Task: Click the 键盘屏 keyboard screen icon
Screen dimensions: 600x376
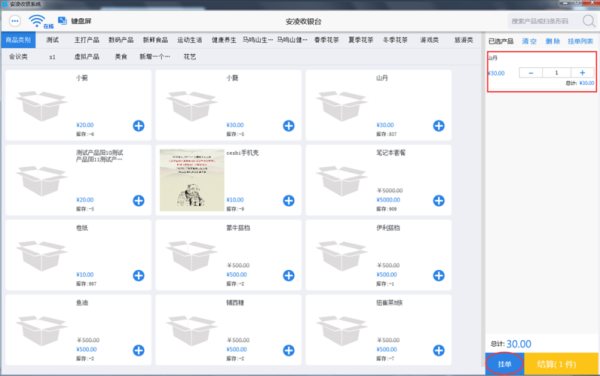Action: pyautogui.click(x=62, y=21)
